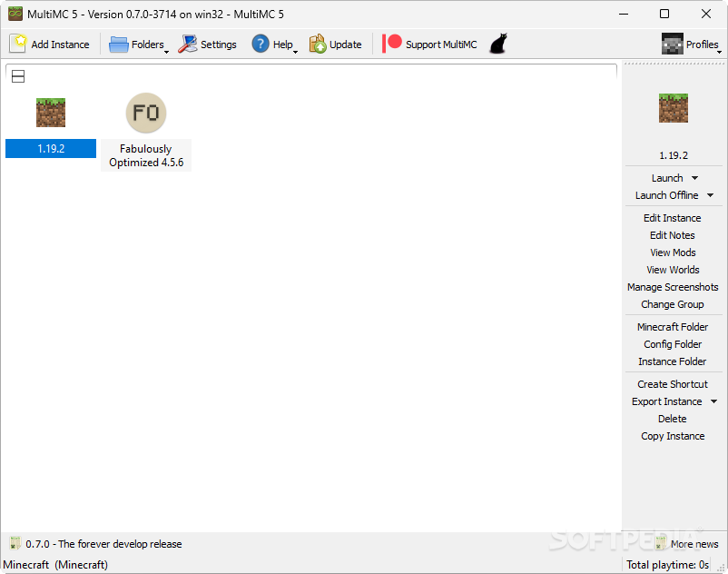728x574 pixels.
Task: Maximize the MultiMC window
Action: (x=664, y=14)
